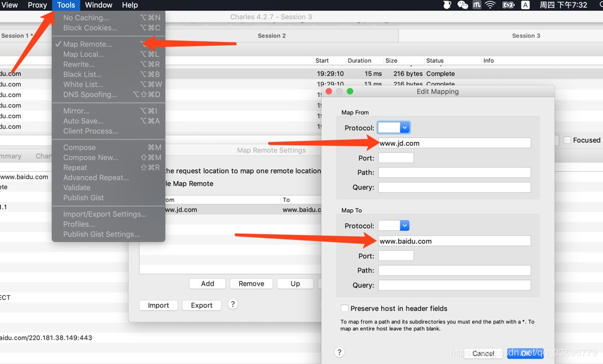Check the battery status icon
Screen dimensions: 603x364
tap(508, 5)
